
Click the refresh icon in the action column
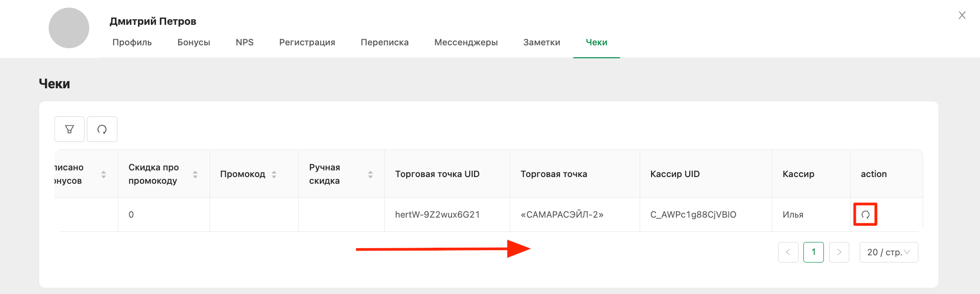click(865, 215)
